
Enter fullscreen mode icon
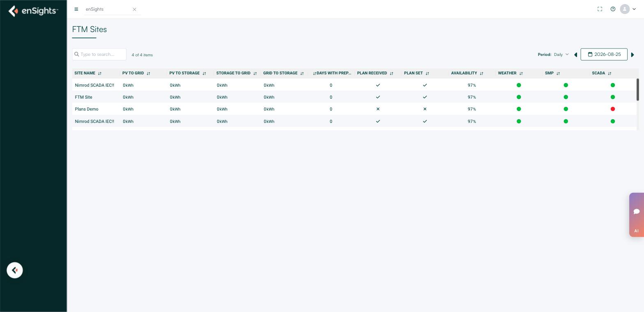[x=600, y=9]
